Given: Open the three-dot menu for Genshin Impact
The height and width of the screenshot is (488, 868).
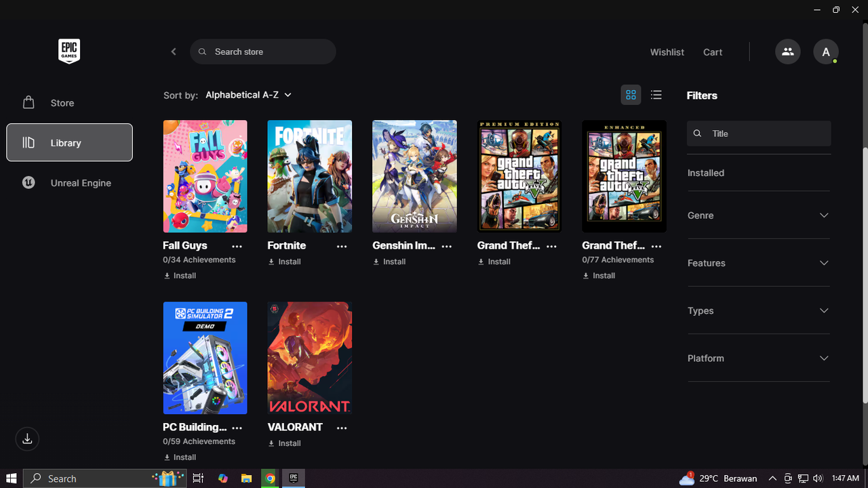Looking at the screenshot, I should pos(446,247).
